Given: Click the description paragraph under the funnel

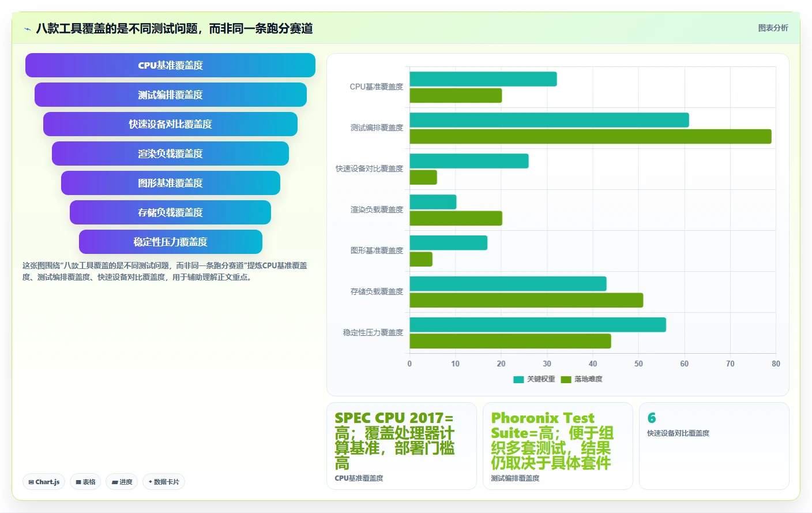Looking at the screenshot, I should point(165,271).
